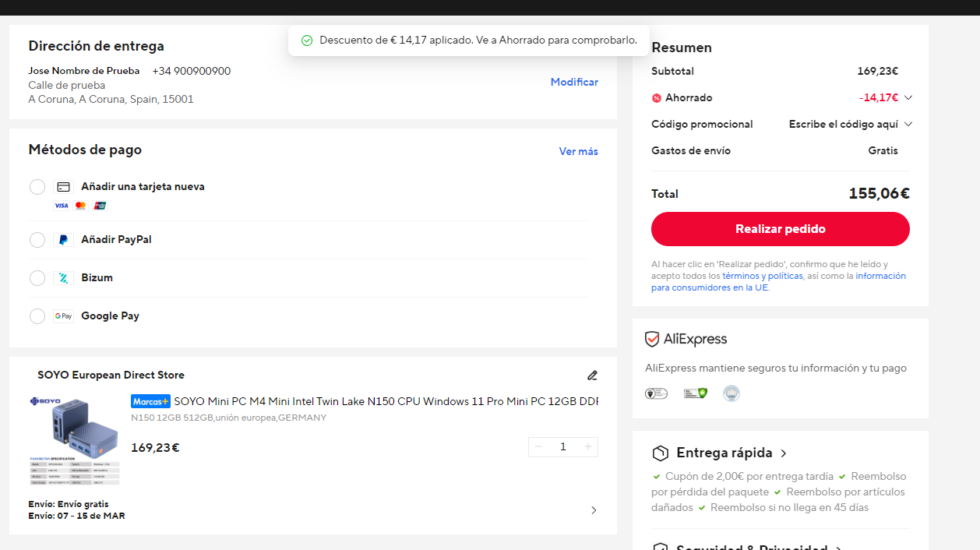Screen dimensions: 980x550
Task: Decrease the product quantity with the minus button
Action: point(538,446)
